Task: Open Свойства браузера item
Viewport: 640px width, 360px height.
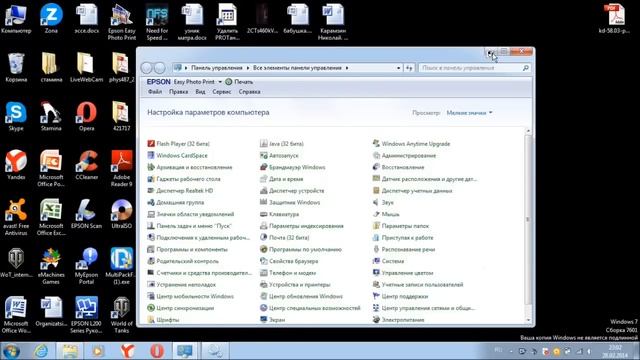Action: pyautogui.click(x=289, y=261)
